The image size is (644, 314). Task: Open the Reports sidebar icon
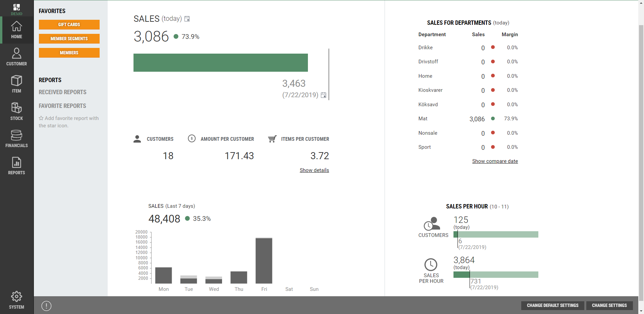16,166
